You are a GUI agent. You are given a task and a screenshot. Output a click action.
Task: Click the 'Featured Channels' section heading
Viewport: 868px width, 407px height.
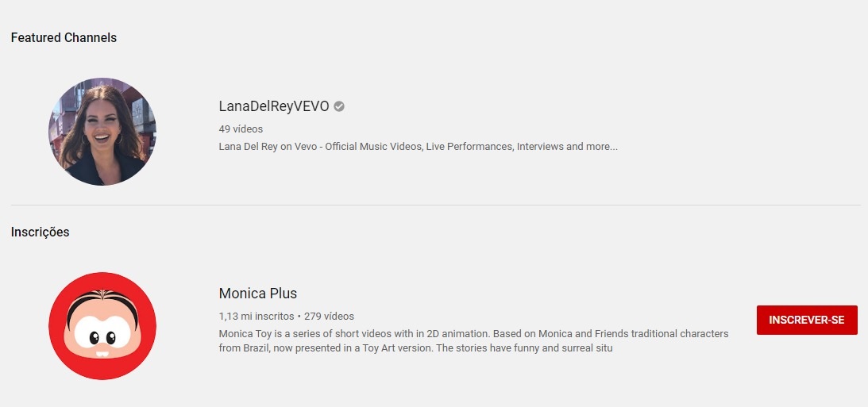64,37
